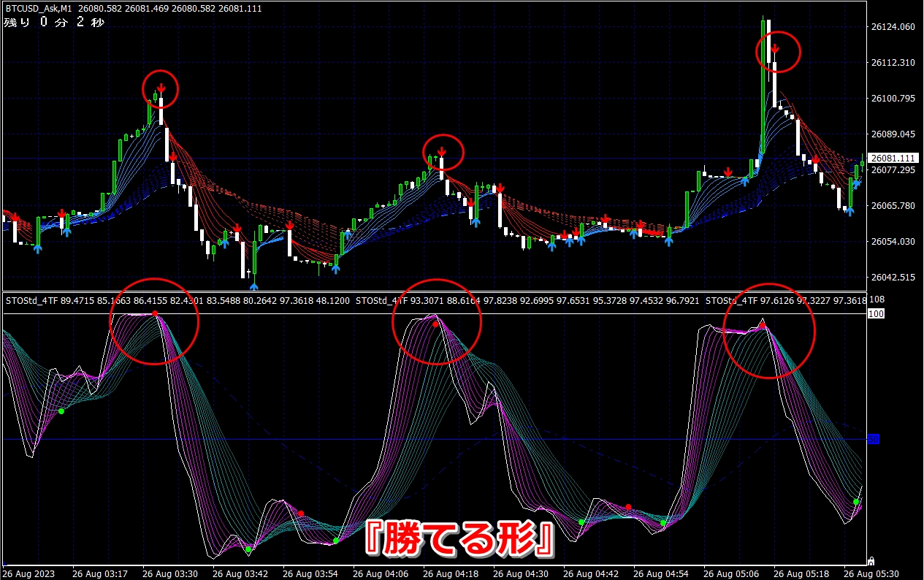Screen dimensions: 924x580
Task: Click the red sell arrow in the middle price circle
Action: pyautogui.click(x=441, y=152)
